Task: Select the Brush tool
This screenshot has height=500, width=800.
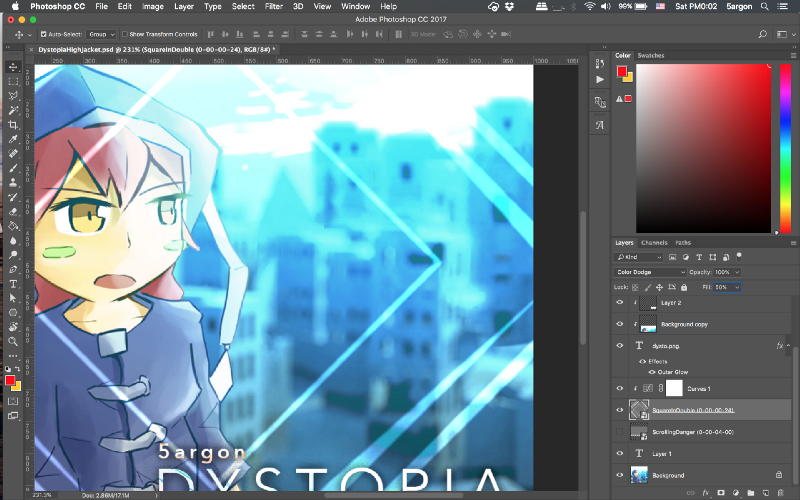Action: (13, 168)
